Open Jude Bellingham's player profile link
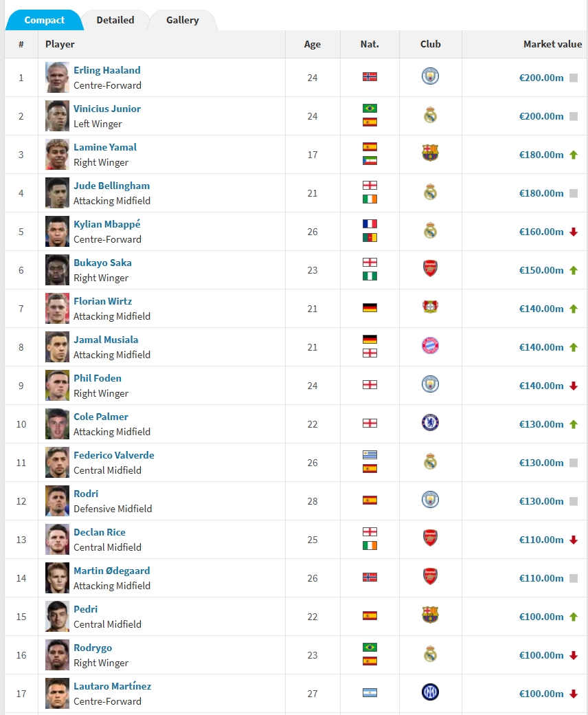This screenshot has height=715, width=588. point(111,186)
